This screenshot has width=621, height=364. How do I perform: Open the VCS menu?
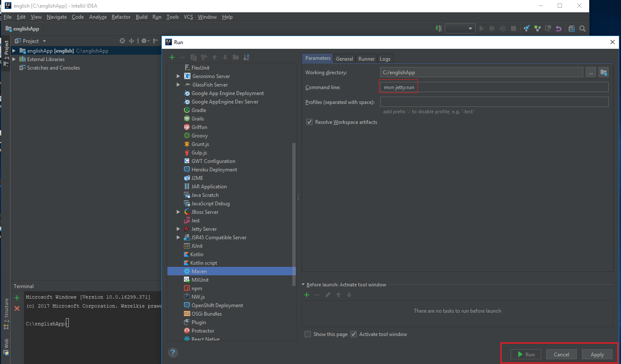[x=188, y=17]
